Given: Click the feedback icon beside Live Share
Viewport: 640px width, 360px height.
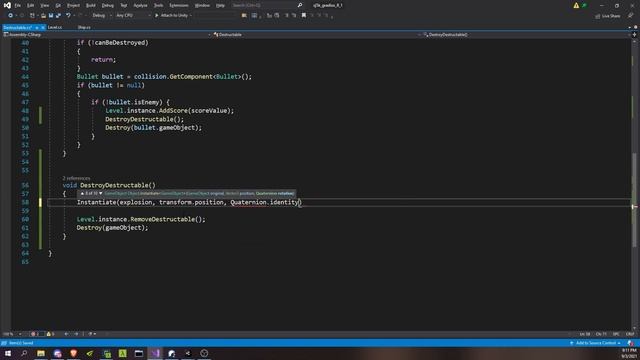Looking at the screenshot, I should 631,16.
